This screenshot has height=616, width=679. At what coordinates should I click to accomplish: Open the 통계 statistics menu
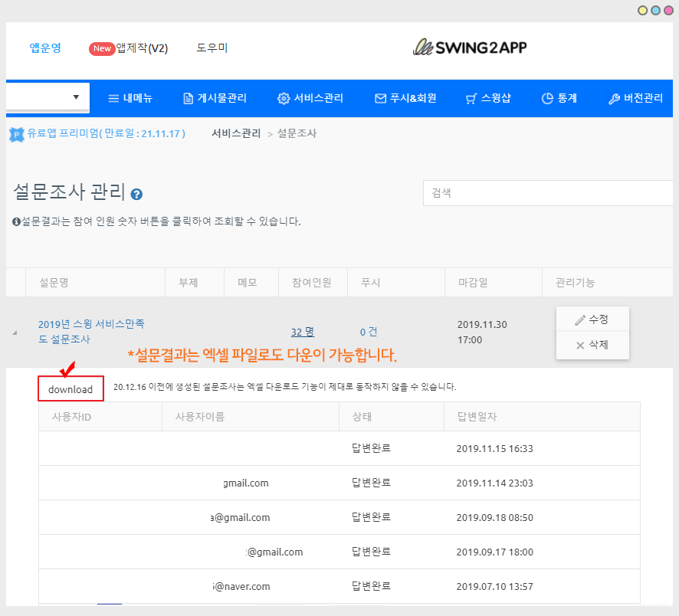(x=559, y=98)
